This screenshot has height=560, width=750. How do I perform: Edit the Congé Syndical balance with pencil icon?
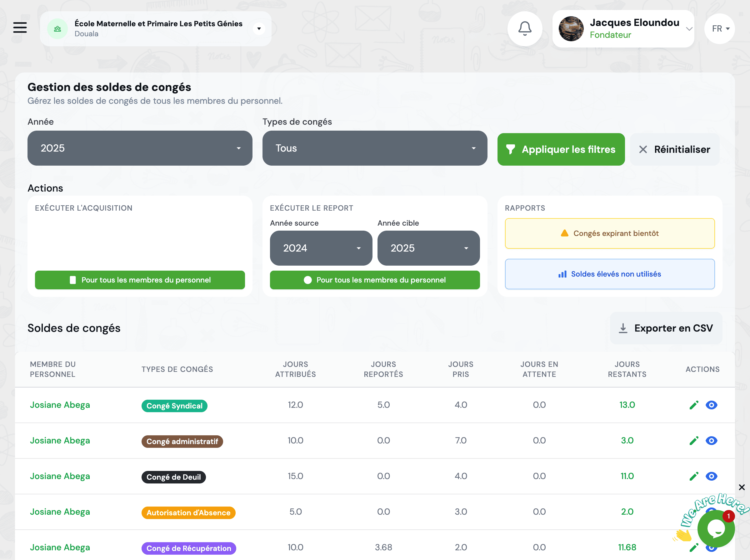694,404
